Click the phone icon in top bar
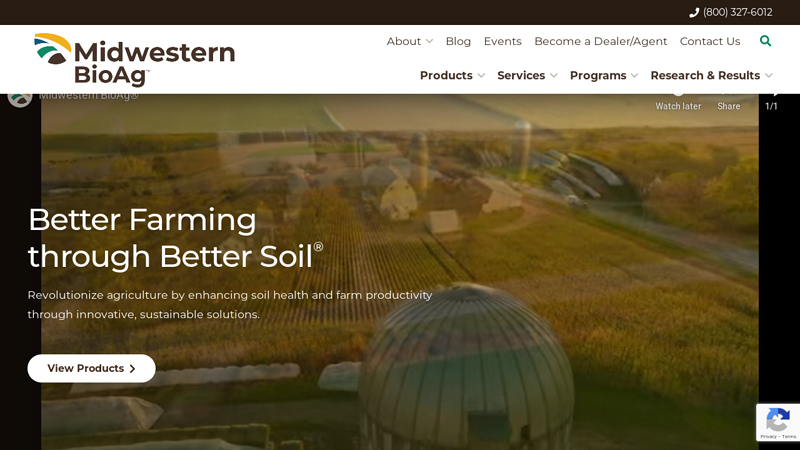800x450 pixels. pos(694,13)
